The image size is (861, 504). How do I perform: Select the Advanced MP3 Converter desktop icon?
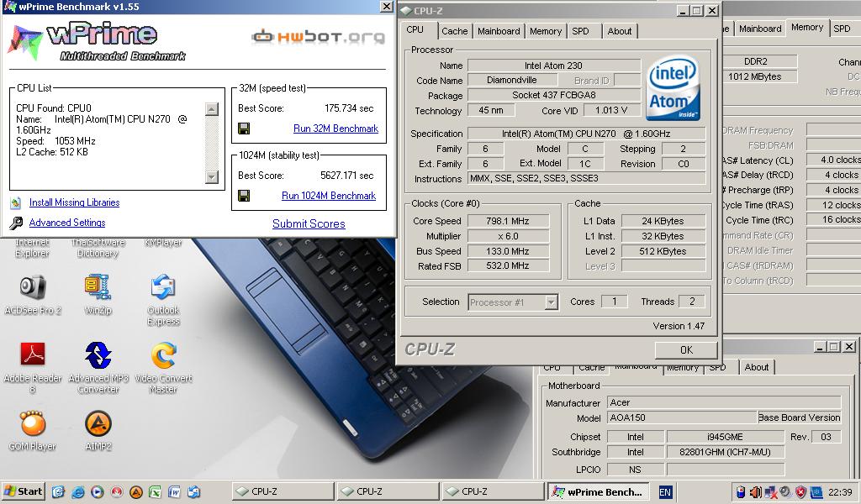[x=98, y=354]
